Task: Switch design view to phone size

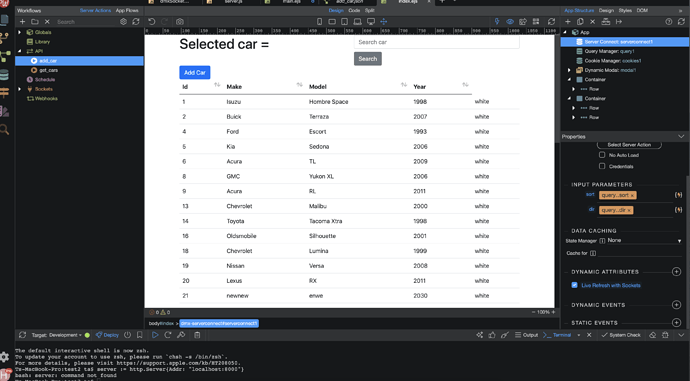Action: click(319, 22)
